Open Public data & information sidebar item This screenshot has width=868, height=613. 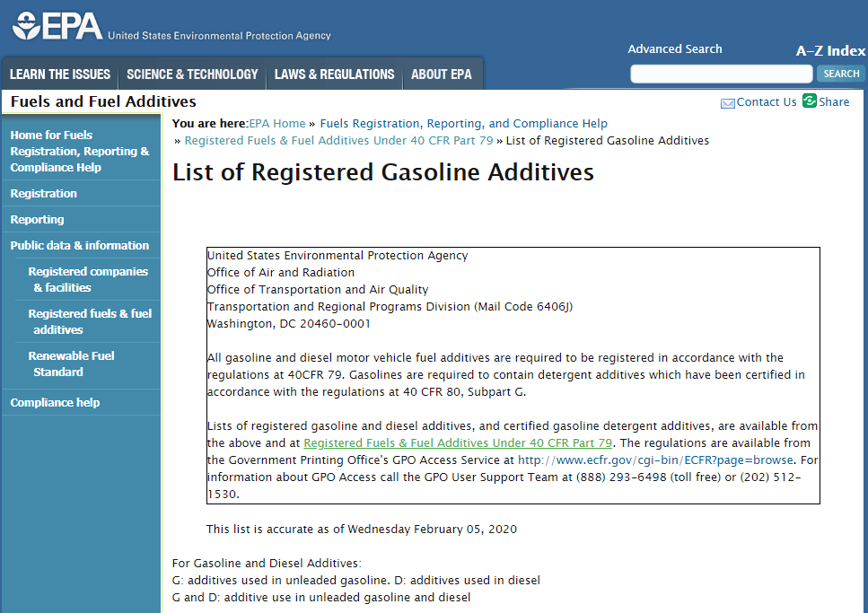(x=80, y=246)
